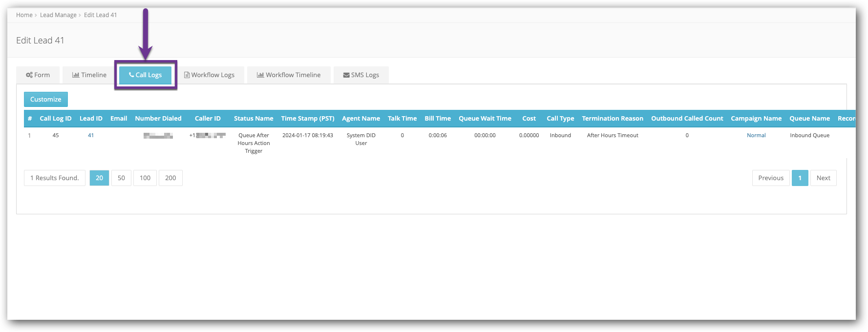Click Call Log ID value 45
Viewport: 868px width, 332px height.
coord(56,135)
